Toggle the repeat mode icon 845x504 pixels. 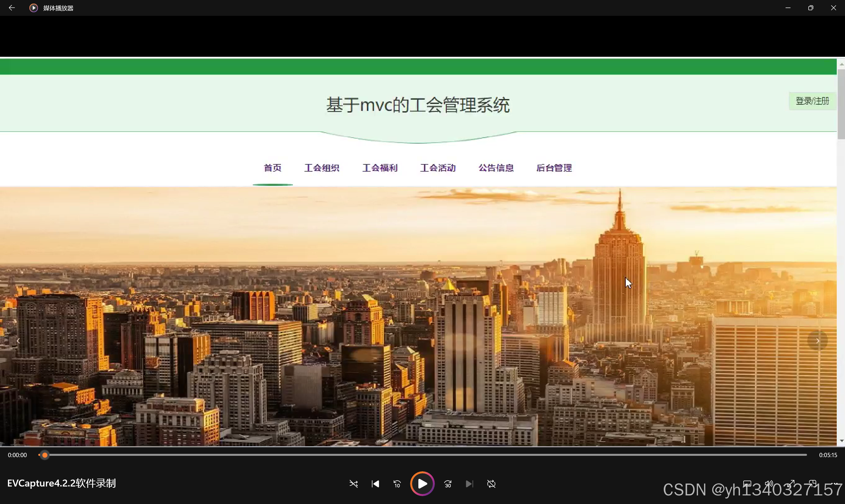tap(491, 484)
